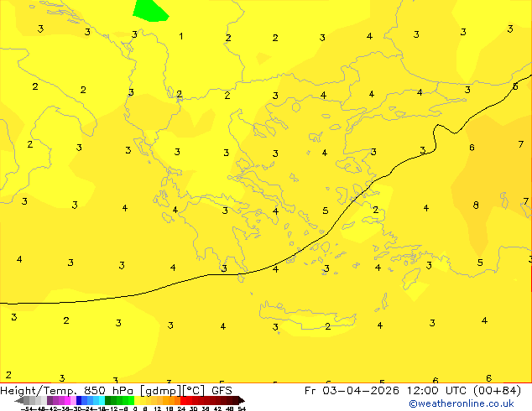532x411 pixels.
Task: Click the GFS model label
Action: (x=222, y=391)
